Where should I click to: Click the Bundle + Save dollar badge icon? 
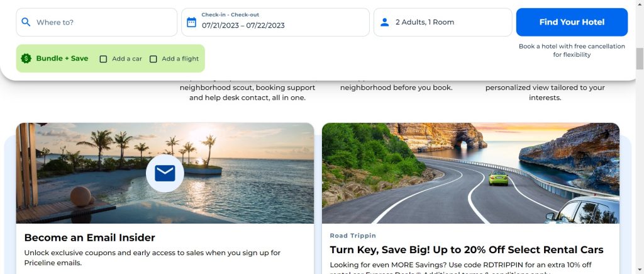(26, 59)
